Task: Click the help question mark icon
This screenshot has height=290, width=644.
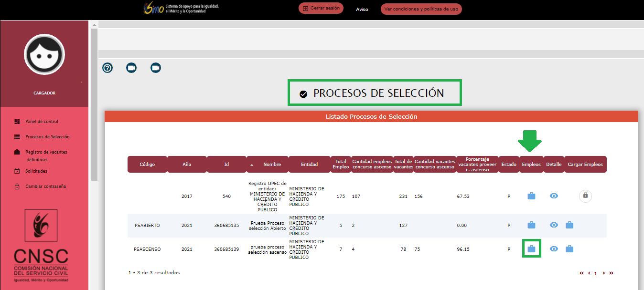Action: pyautogui.click(x=107, y=68)
